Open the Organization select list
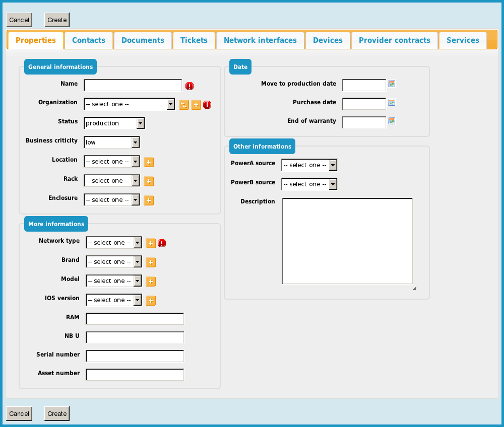504x427 pixels. 130,104
